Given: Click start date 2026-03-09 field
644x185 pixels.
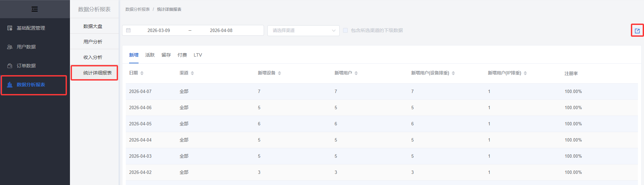Looking at the screenshot, I should 159,30.
